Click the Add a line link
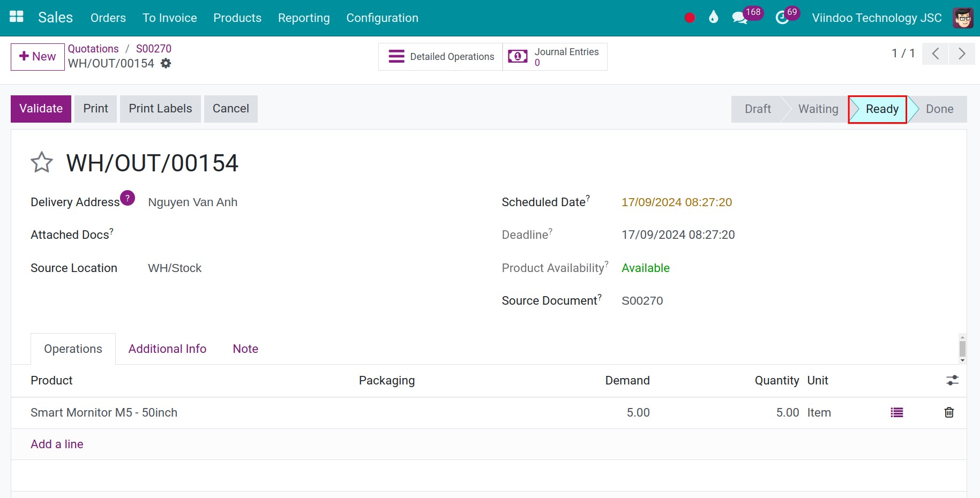Image resolution: width=980 pixels, height=498 pixels. tap(57, 444)
